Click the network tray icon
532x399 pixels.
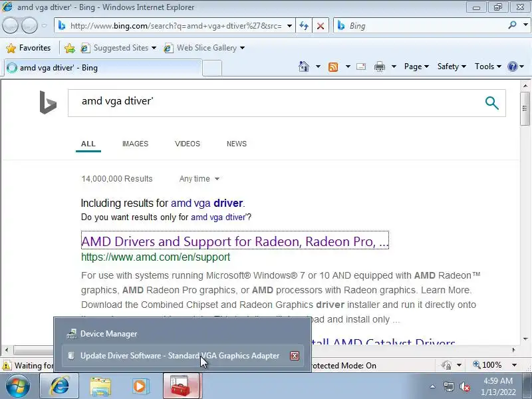coord(448,386)
